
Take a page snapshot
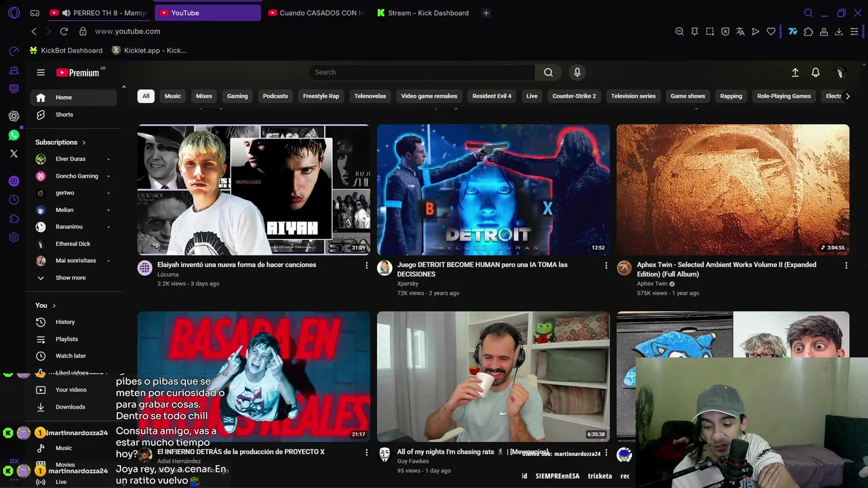710,31
